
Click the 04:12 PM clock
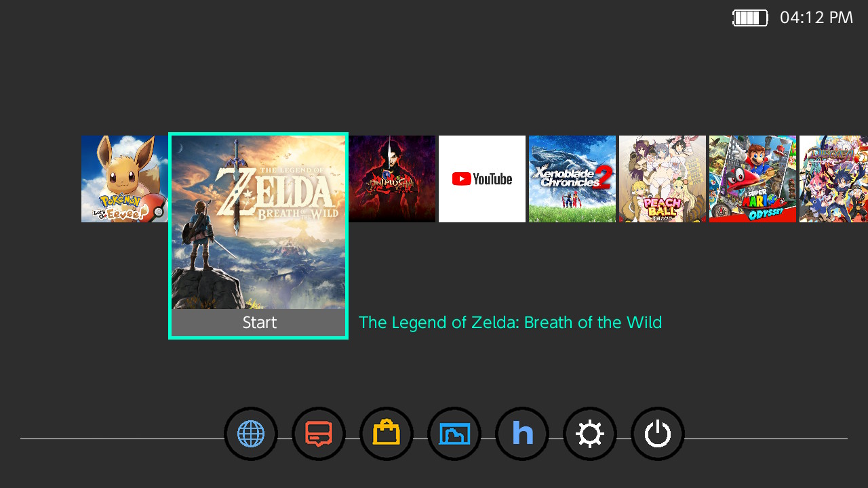point(816,18)
